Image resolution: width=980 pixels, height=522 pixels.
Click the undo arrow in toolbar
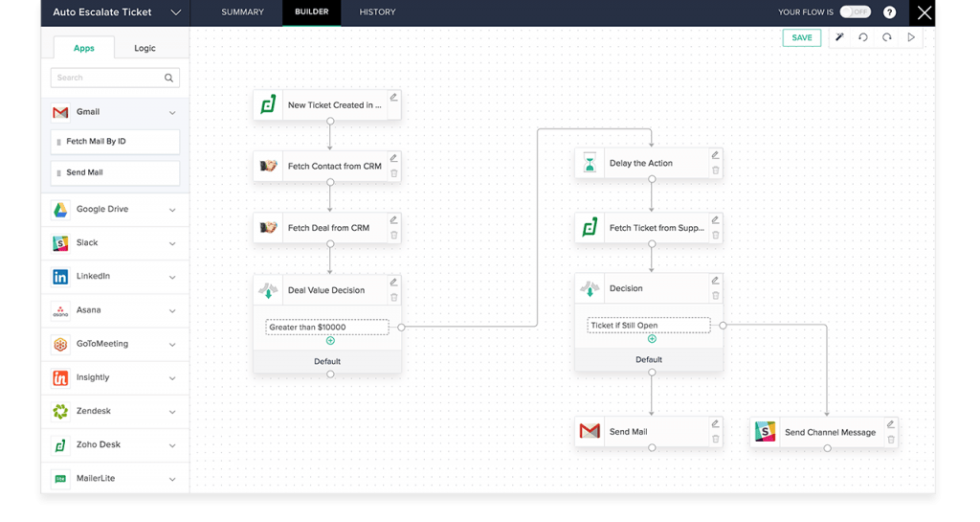(863, 37)
